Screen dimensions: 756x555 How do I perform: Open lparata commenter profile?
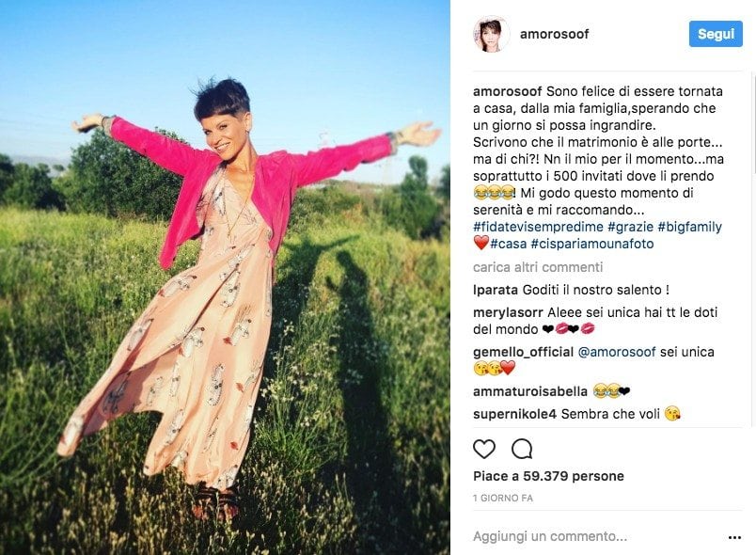pos(496,290)
